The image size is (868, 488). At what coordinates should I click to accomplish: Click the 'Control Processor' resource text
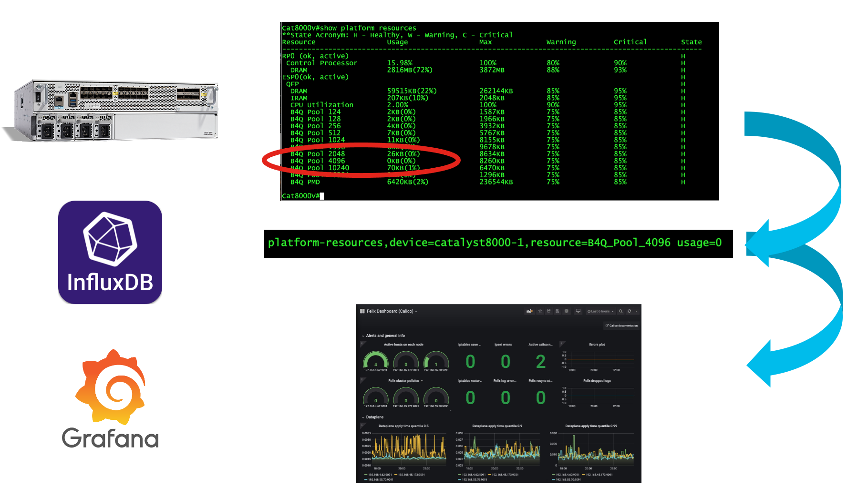click(x=321, y=63)
